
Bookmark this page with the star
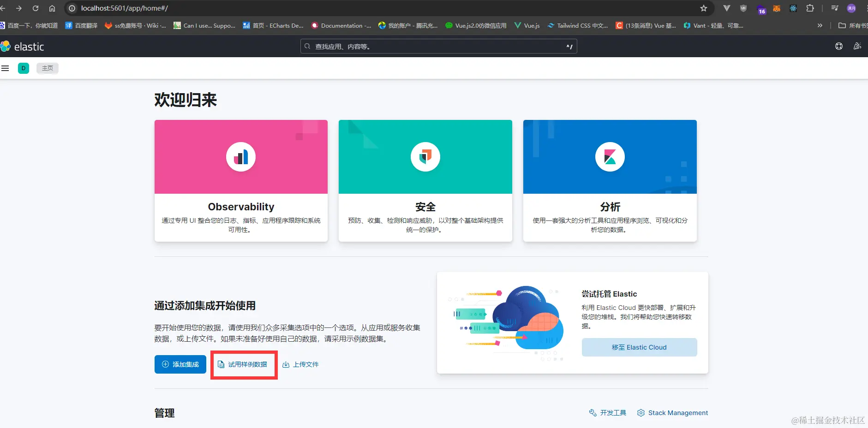[x=704, y=8]
